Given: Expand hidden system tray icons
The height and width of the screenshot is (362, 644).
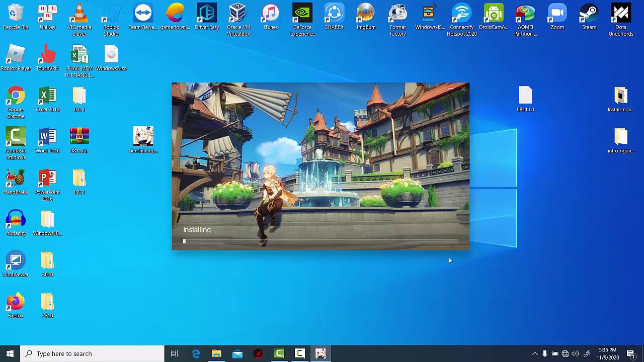Looking at the screenshot, I should [x=535, y=353].
